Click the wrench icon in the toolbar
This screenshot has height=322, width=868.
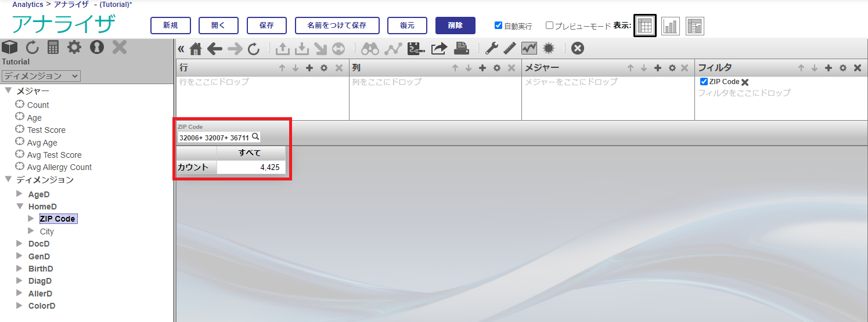[x=491, y=49]
